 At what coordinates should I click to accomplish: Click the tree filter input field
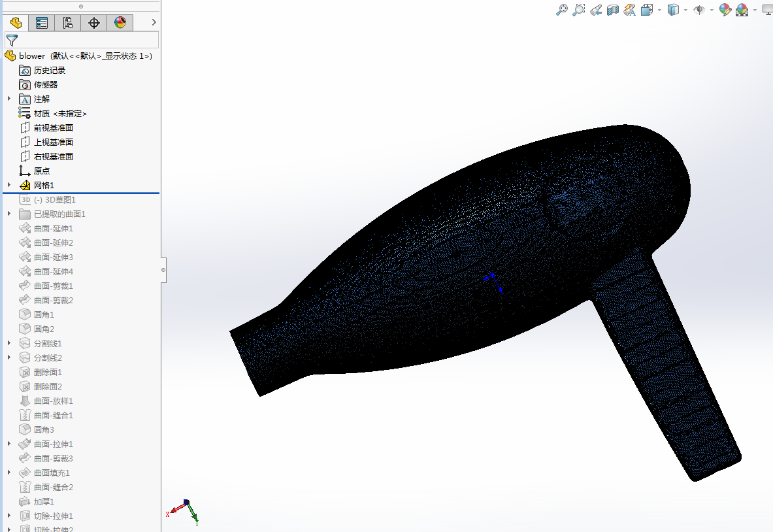pyautogui.click(x=82, y=40)
